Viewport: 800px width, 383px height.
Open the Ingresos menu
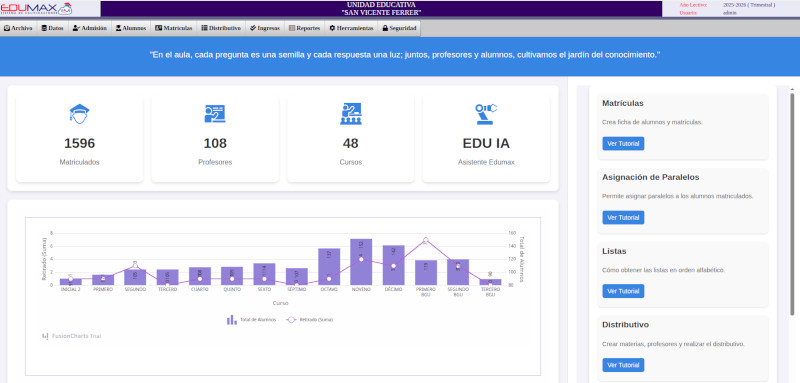pos(265,29)
